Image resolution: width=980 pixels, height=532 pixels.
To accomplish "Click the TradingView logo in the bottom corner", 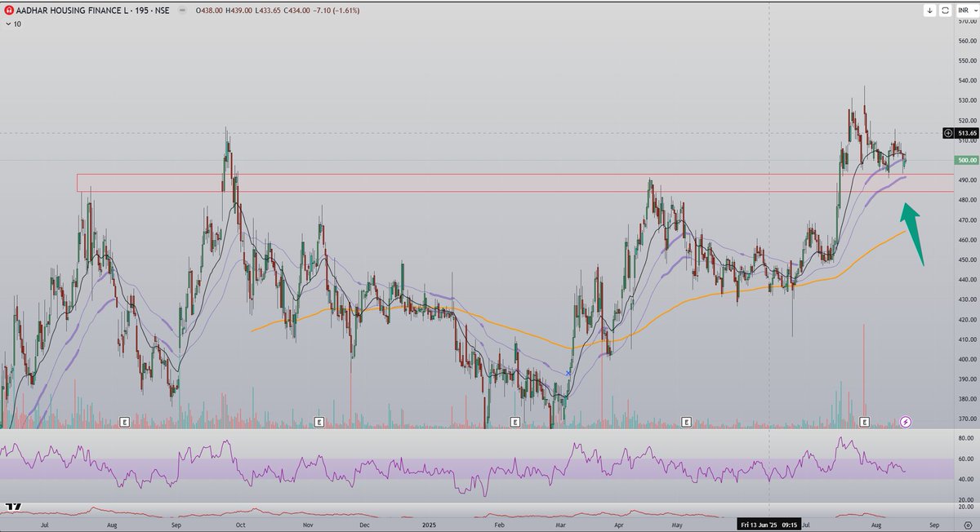I will 12,507.
